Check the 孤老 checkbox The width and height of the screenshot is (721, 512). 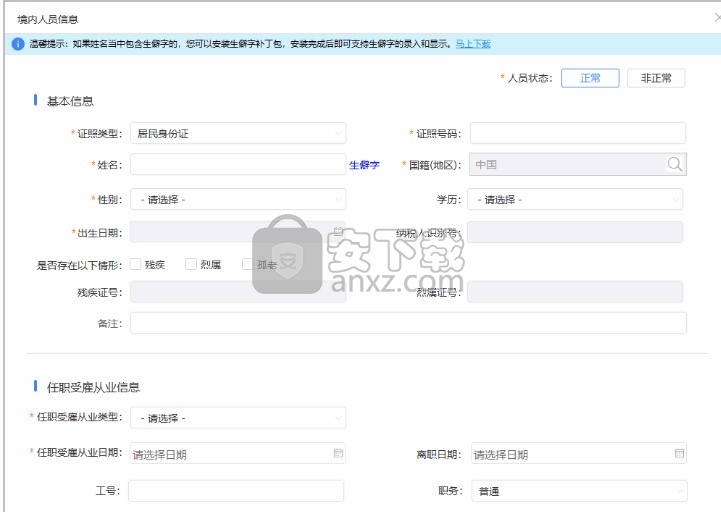tap(247, 264)
